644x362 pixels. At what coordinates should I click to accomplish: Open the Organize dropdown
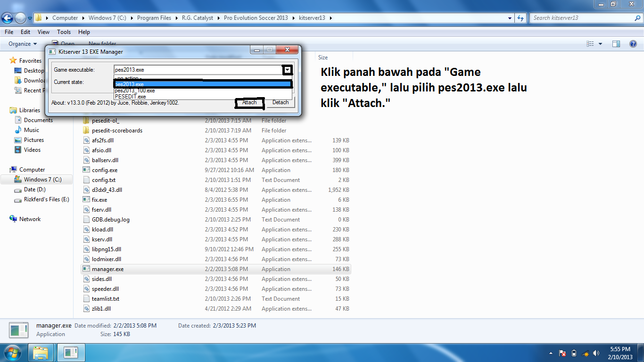(23, 44)
